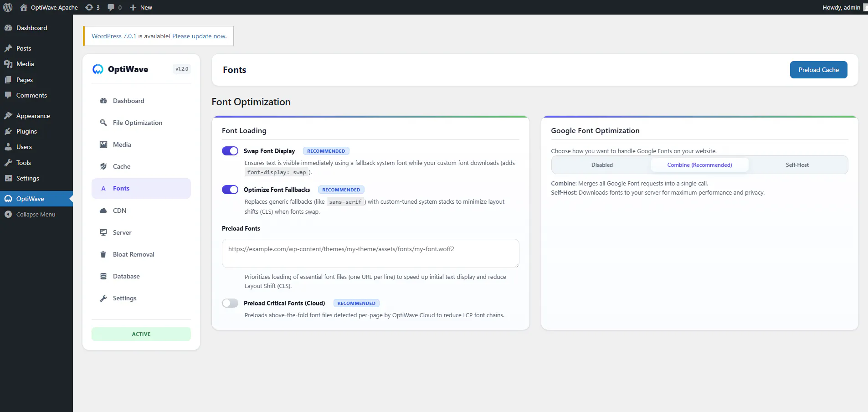Image resolution: width=868 pixels, height=412 pixels.
Task: Open Settings in the WordPress admin menu
Action: (x=36, y=178)
